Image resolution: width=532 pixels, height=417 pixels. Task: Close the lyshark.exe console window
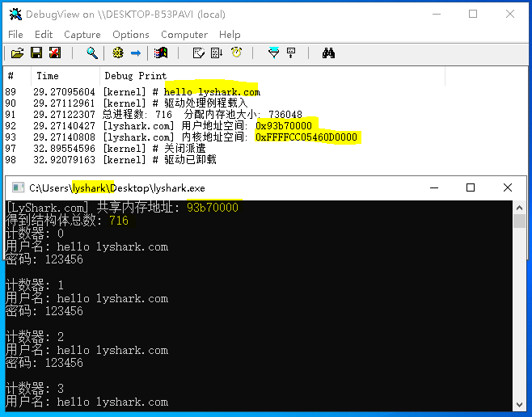click(x=508, y=187)
